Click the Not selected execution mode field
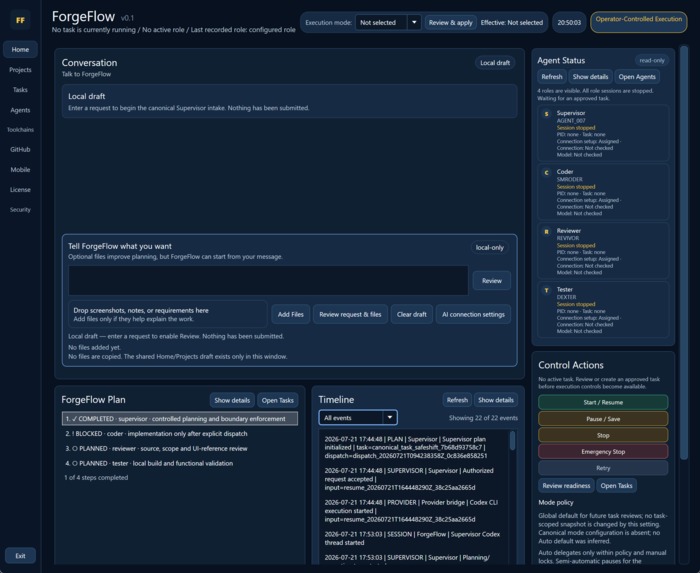Viewport: 700px width, 573px height. pyautogui.click(x=381, y=22)
